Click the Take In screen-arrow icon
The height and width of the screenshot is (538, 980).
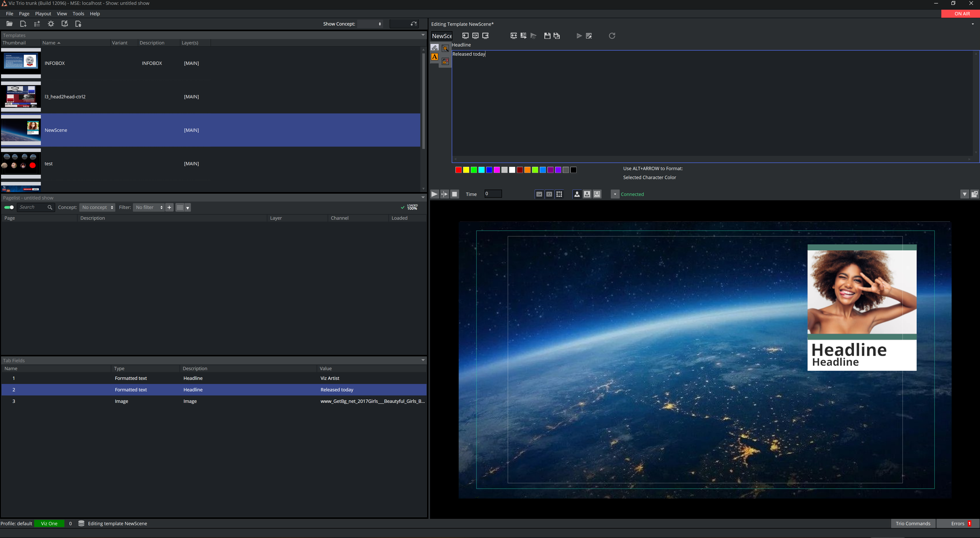(x=465, y=36)
